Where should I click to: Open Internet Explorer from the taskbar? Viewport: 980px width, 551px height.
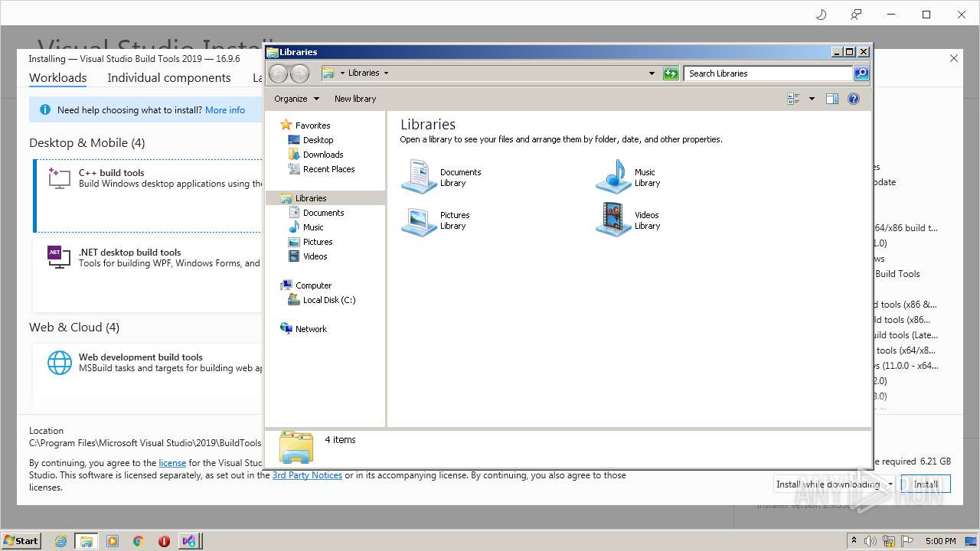pos(60,541)
